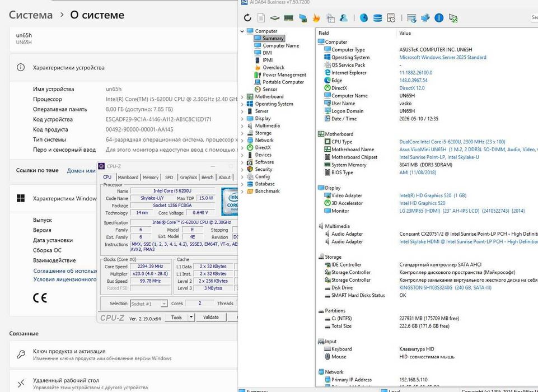Click the info icon beside Характеристики устройства
The image size is (538, 392).
click(x=21, y=67)
